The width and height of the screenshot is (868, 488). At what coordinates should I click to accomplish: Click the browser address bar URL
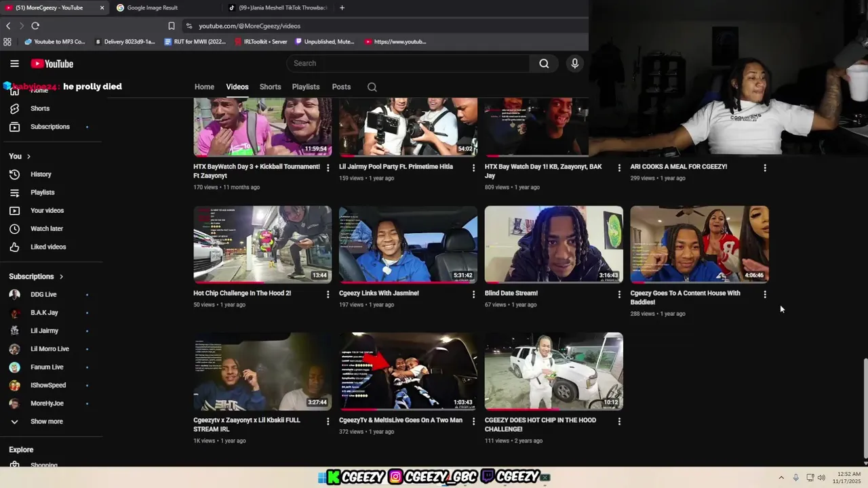[250, 26]
